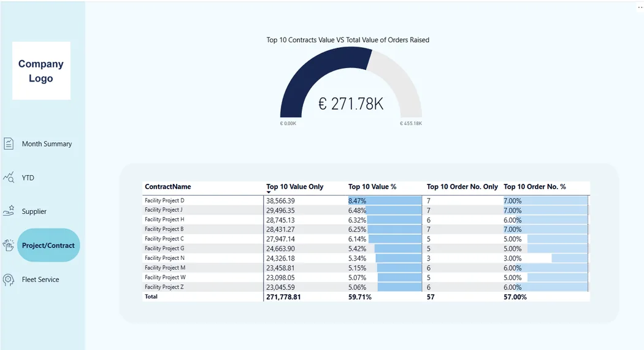644x350 pixels.
Task: Click the 28,745.13 value cell
Action: pyautogui.click(x=280, y=220)
